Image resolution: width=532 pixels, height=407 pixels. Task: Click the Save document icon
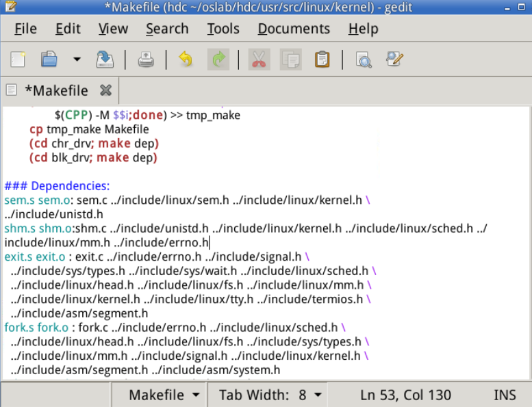pyautogui.click(x=105, y=60)
